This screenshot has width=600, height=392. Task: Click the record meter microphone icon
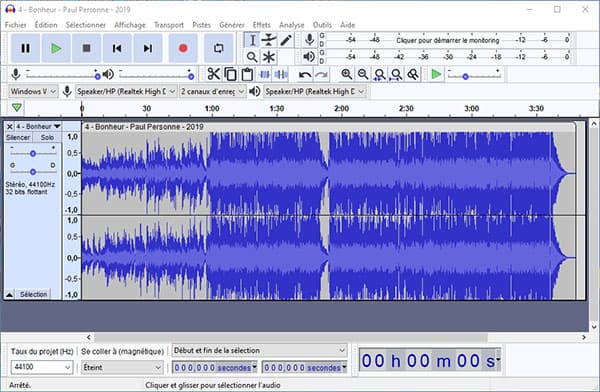click(309, 40)
